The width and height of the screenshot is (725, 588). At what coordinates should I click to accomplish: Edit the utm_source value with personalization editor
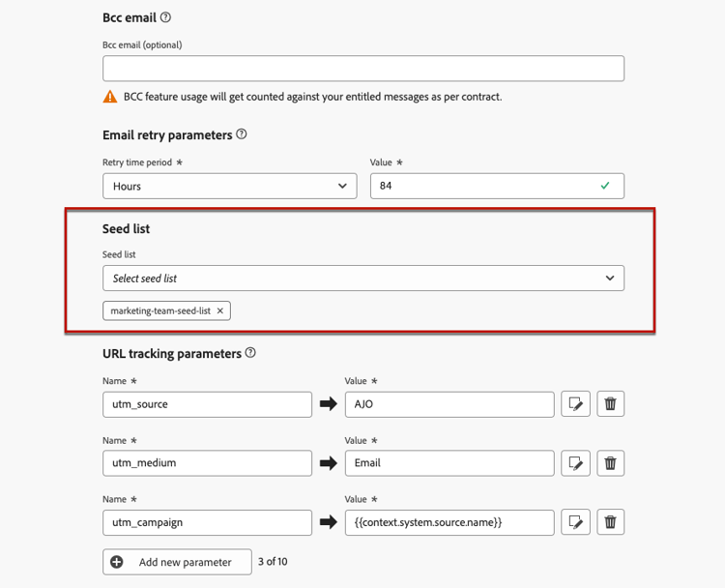(575, 404)
